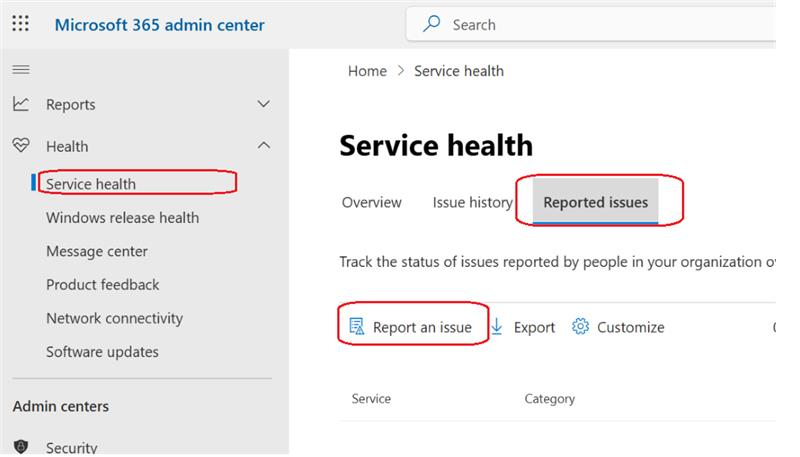Open Reports in the sidebar
The image size is (800, 457).
70,105
